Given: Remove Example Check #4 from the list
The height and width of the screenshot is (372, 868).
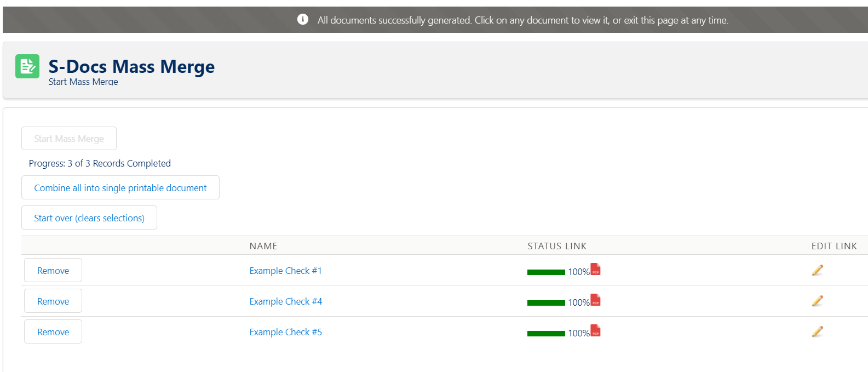Looking at the screenshot, I should coord(53,301).
